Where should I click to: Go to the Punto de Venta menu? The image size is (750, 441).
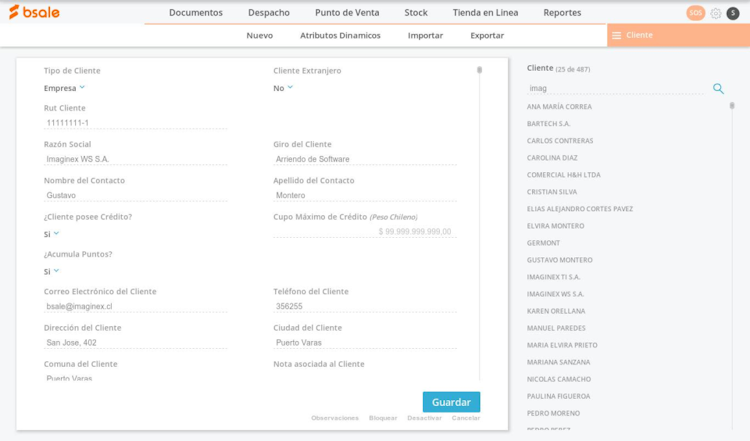[x=347, y=13]
